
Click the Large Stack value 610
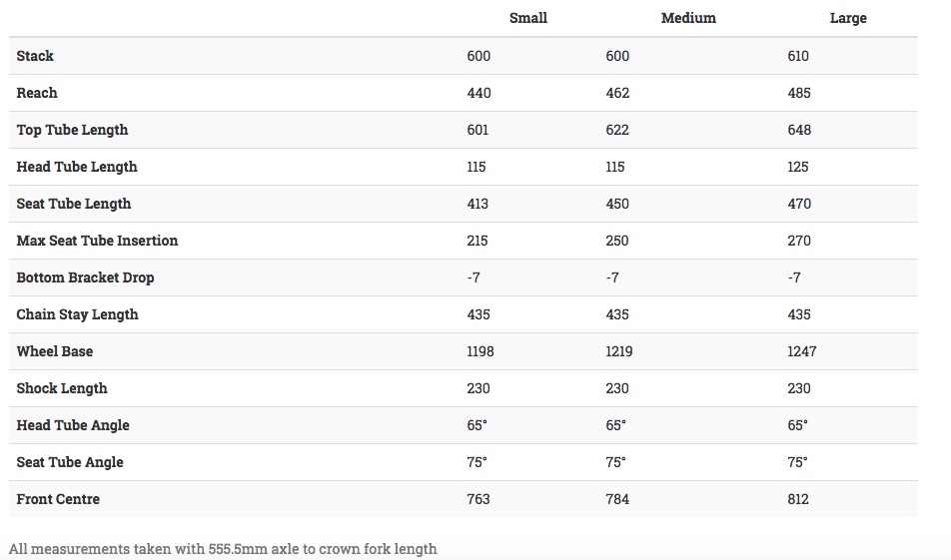tap(798, 56)
